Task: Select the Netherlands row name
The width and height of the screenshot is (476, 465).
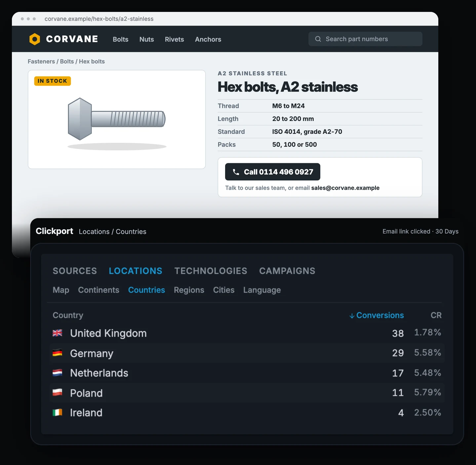Action: [99, 373]
